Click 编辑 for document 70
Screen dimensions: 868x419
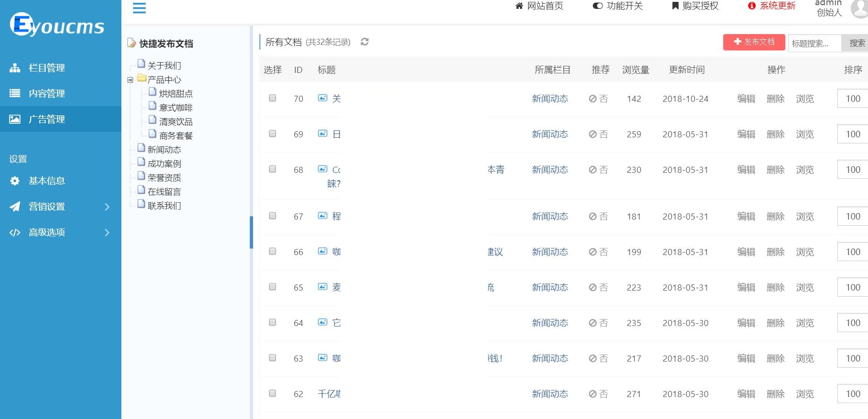click(x=746, y=99)
